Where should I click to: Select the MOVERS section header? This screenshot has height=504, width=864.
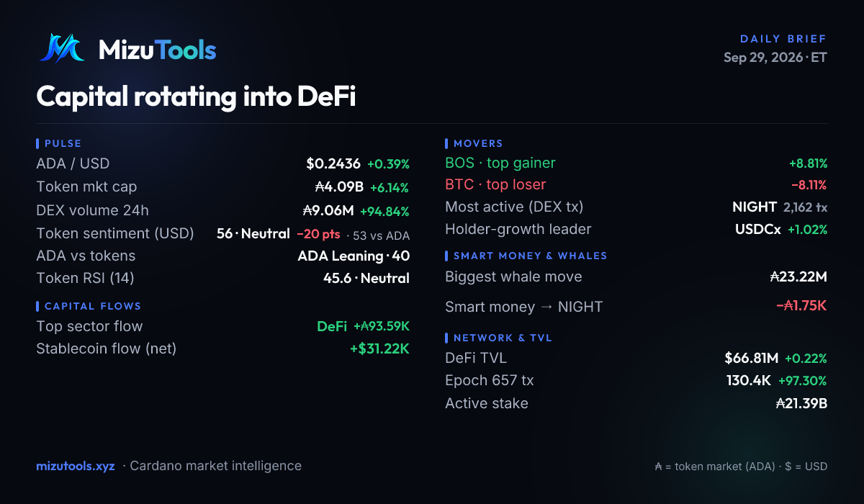click(477, 143)
